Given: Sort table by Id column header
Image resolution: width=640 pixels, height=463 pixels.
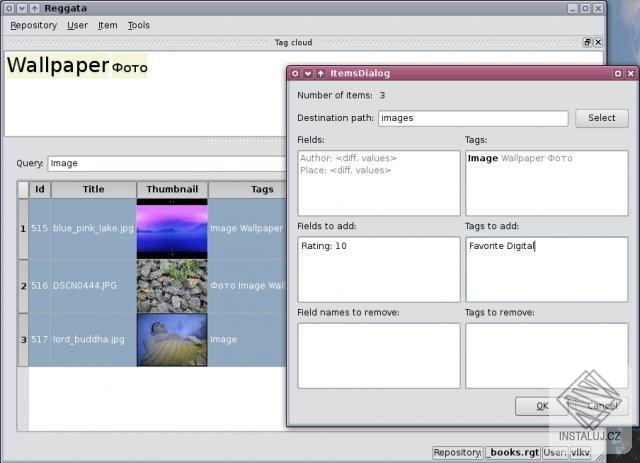Looking at the screenshot, I should pos(40,189).
